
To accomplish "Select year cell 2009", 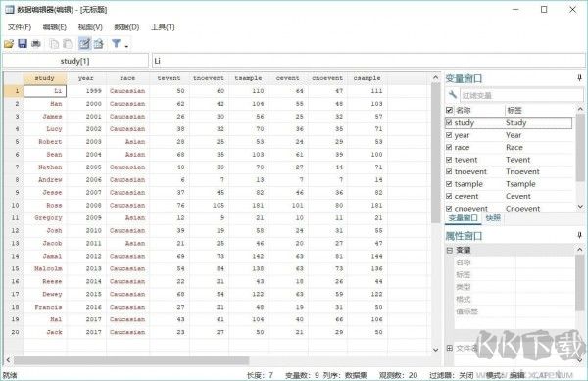I will click(87, 218).
